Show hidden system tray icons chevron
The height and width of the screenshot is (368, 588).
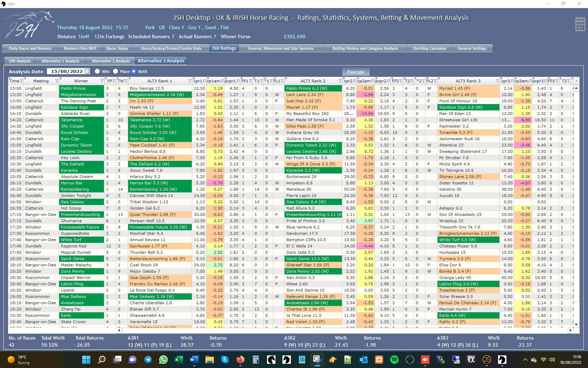pyautogui.click(x=525, y=360)
